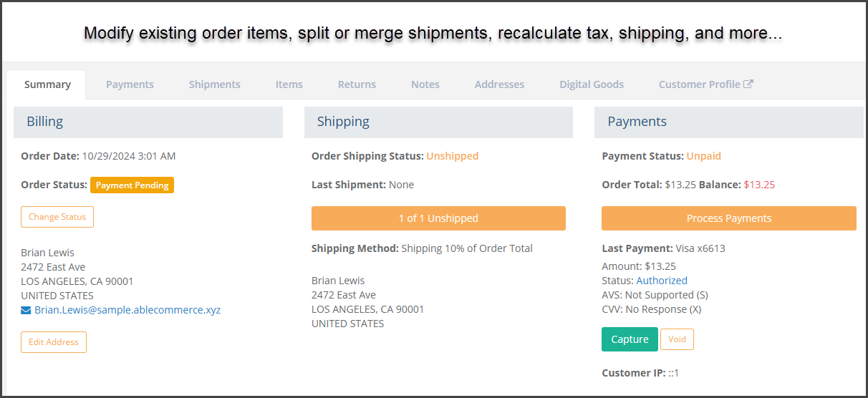Email Brian.Lewis@sample.ablecommerce.xyz
868x398 pixels.
click(127, 310)
